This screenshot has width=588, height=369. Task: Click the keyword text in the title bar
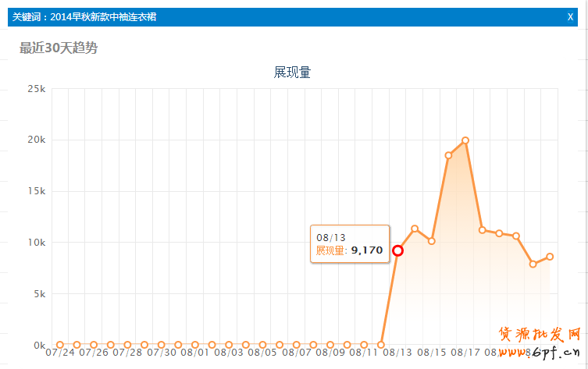[84, 16]
